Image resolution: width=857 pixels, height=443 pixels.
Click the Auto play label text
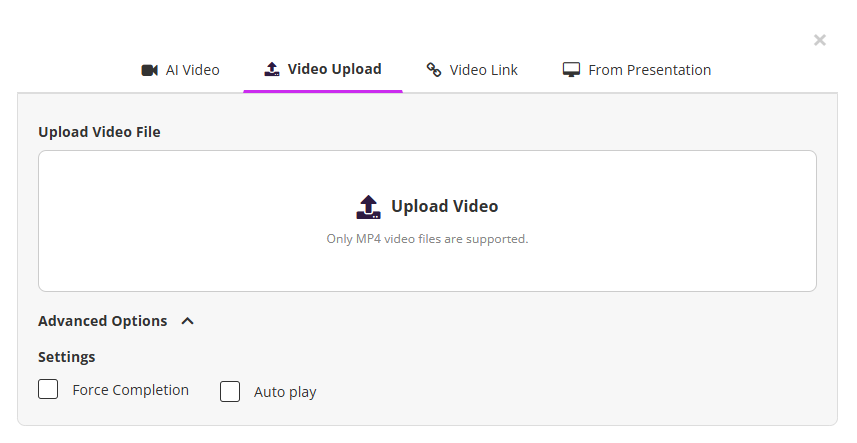285,392
